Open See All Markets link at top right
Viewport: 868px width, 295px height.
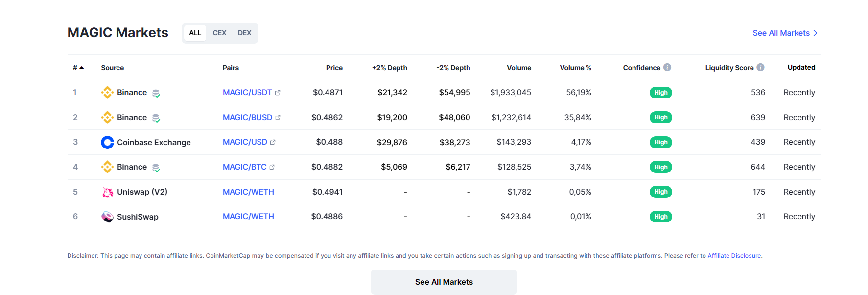(x=785, y=33)
